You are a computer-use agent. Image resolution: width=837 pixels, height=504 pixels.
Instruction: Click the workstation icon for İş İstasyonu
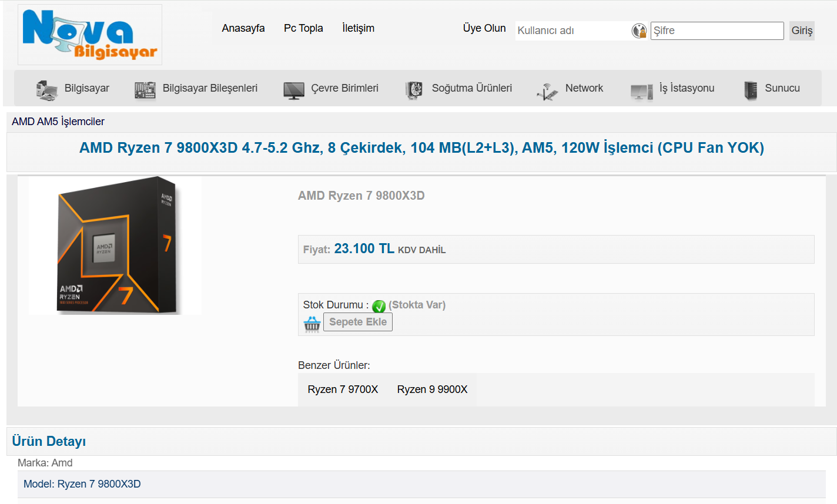point(641,92)
